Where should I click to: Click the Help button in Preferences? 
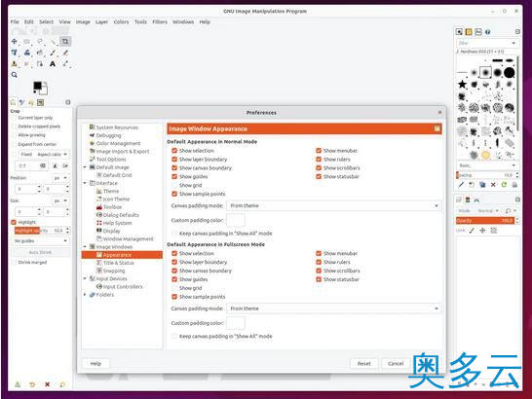point(95,363)
